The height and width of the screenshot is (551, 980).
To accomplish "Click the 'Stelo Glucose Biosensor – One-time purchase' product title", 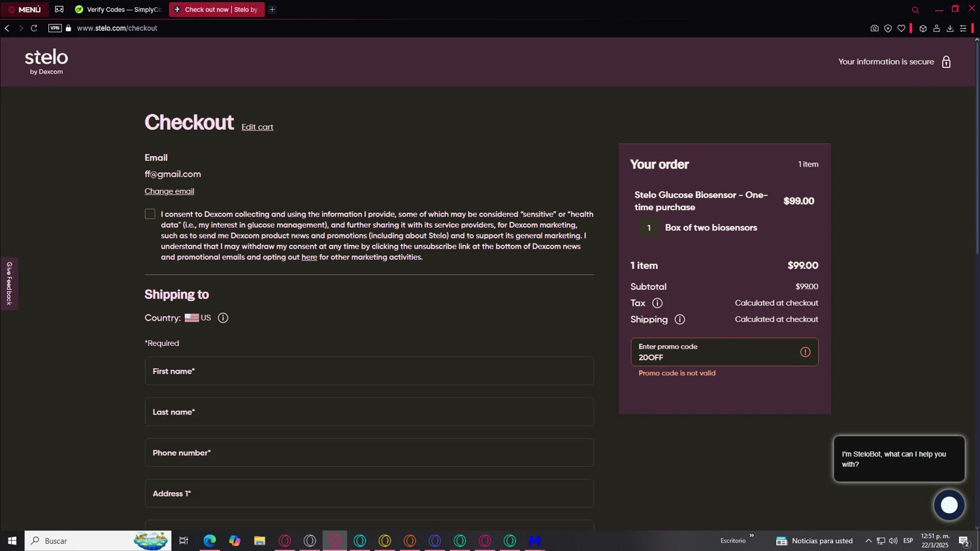I will coord(701,201).
